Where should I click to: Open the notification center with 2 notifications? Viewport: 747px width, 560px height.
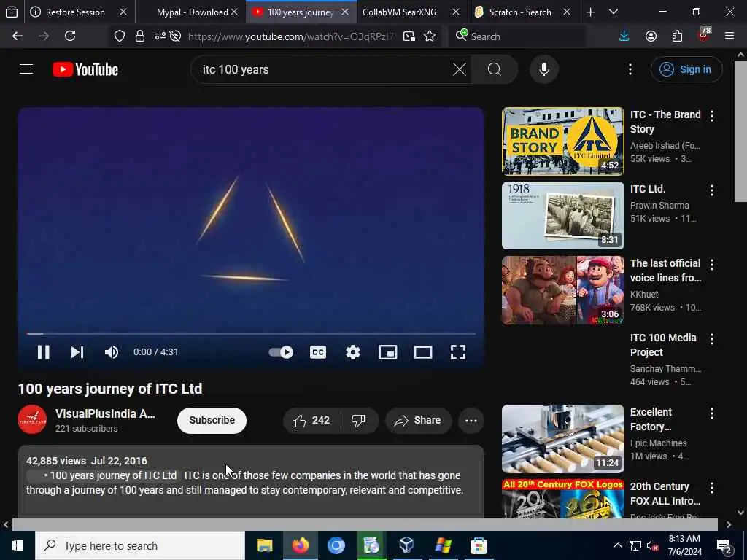[x=724, y=545]
